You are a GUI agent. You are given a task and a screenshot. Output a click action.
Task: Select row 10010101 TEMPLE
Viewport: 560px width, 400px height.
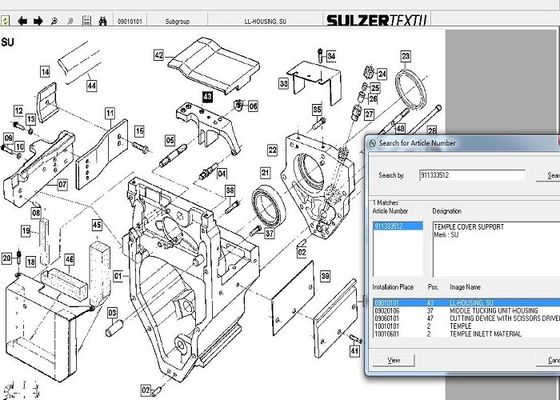(x=466, y=326)
